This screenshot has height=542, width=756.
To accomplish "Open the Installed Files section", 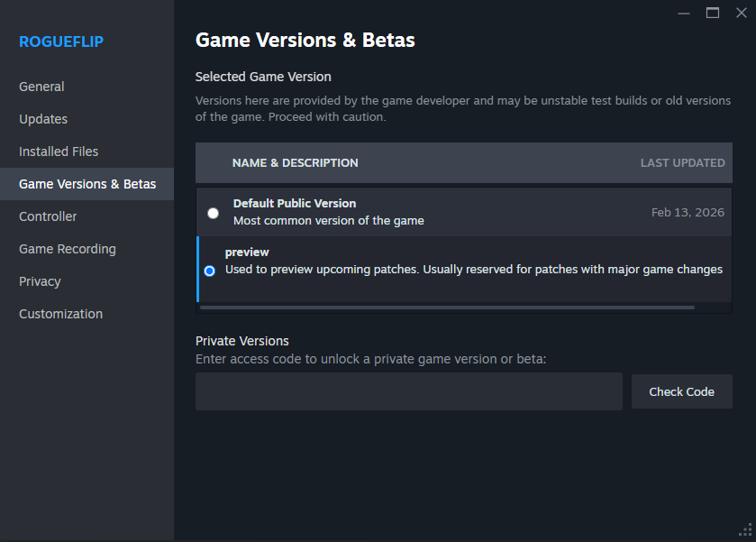I will (59, 152).
